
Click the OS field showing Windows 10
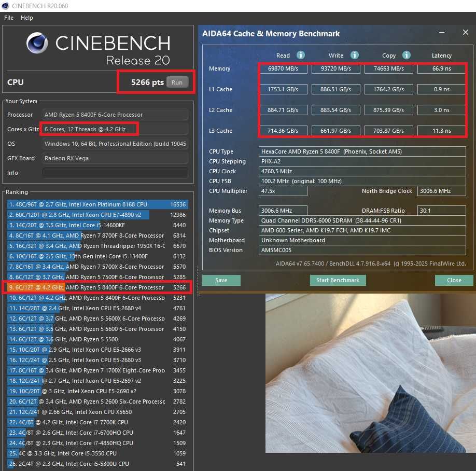pos(115,144)
